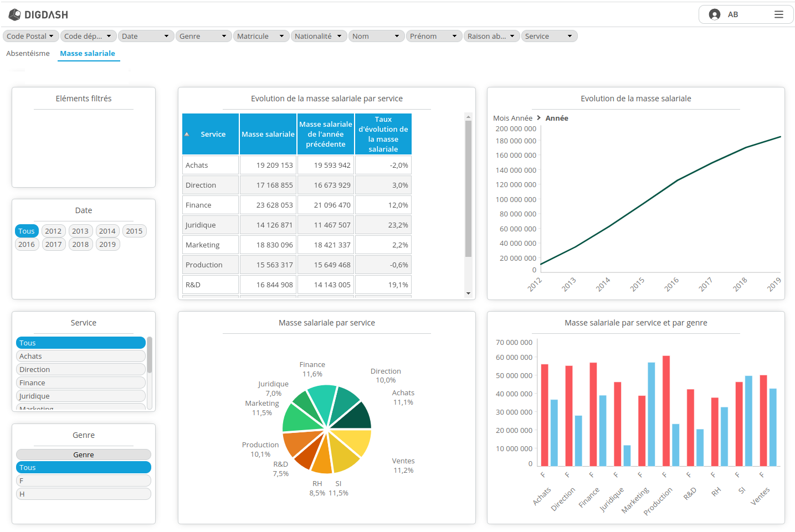Screen dimensions: 795x532
Task: Expand the Raison ab... filter dropdown
Action: coord(491,35)
